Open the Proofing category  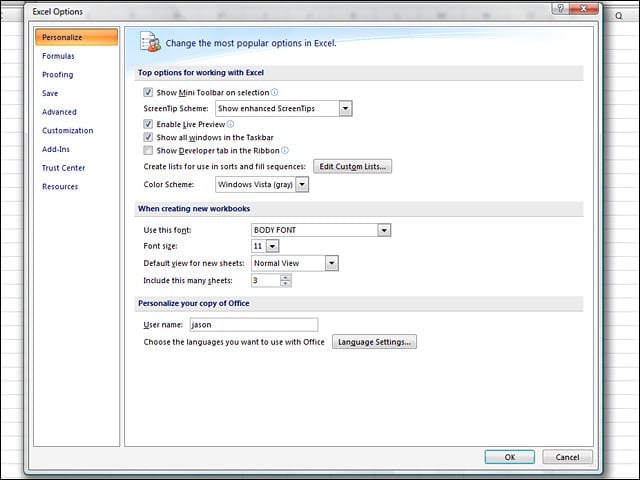[x=58, y=75]
